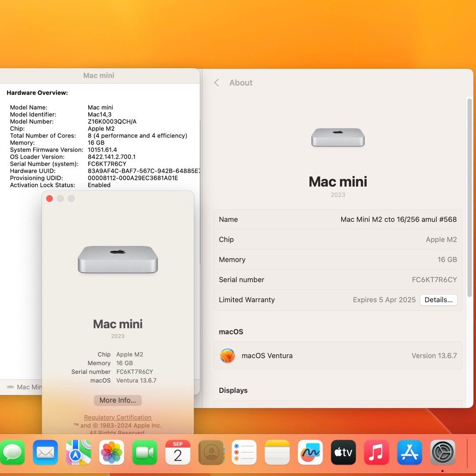This screenshot has width=476, height=476.
Task: Launch Maps from the dock
Action: coord(78,452)
